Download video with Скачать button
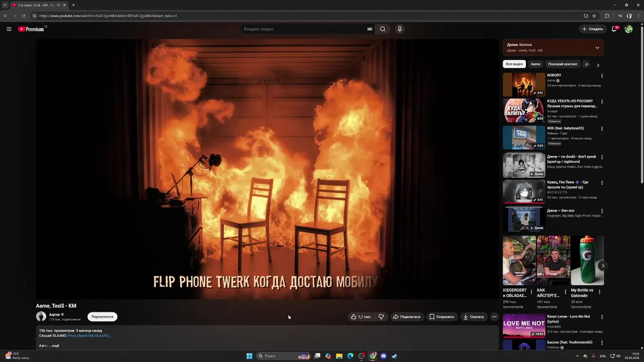Viewport: 644px width, 362px height. click(473, 317)
